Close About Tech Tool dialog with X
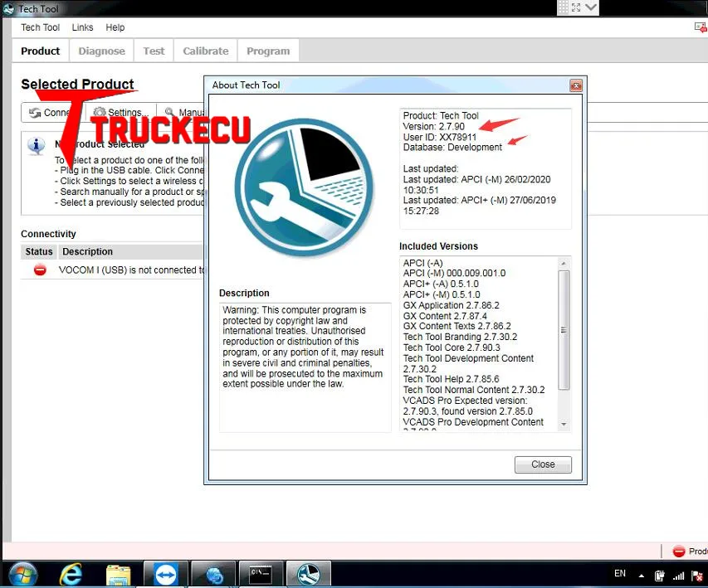The width and height of the screenshot is (708, 588). [x=576, y=85]
